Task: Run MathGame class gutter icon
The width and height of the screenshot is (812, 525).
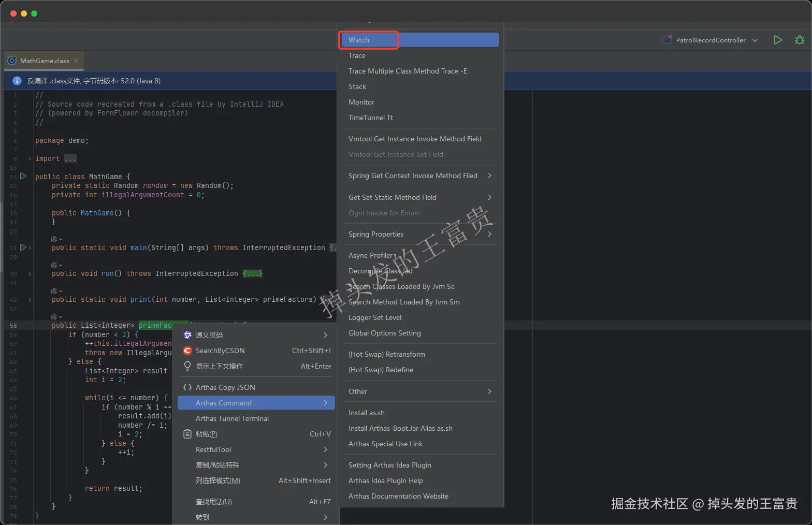Action: coord(23,177)
